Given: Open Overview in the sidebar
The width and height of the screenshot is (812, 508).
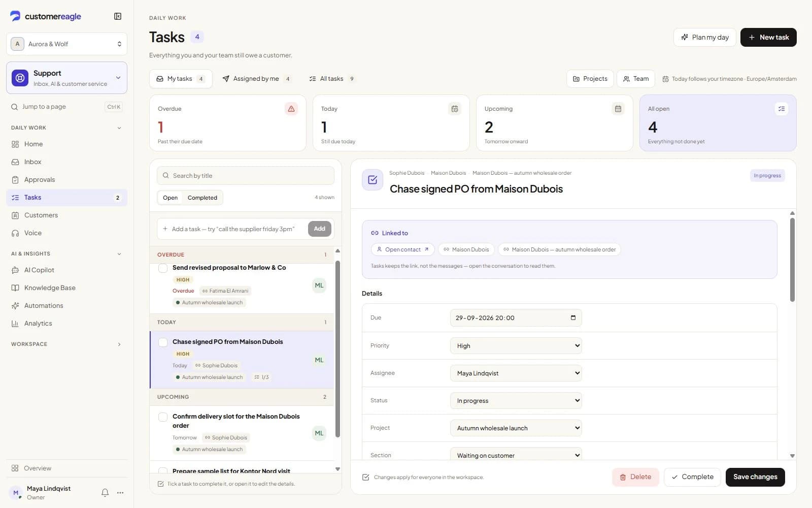Looking at the screenshot, I should 66,468.
